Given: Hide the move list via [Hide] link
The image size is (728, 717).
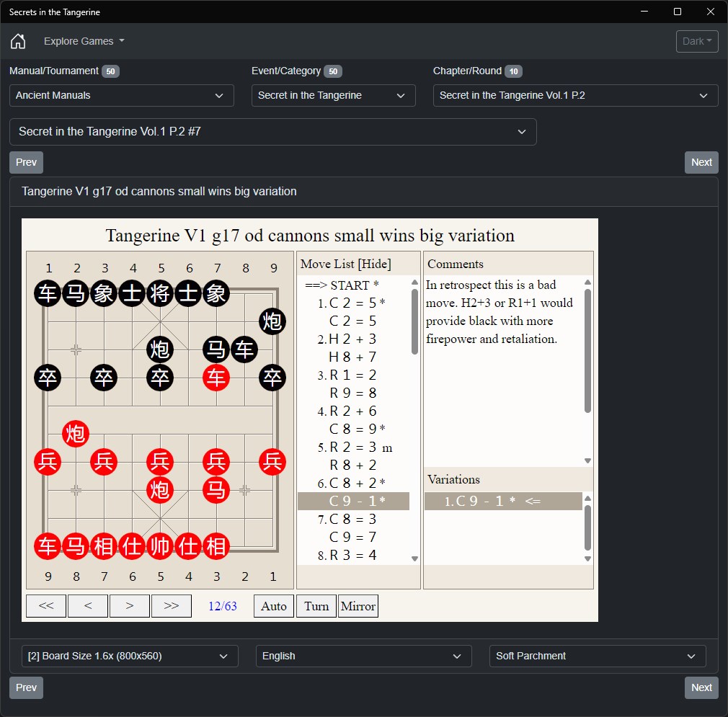Looking at the screenshot, I should click(x=375, y=264).
